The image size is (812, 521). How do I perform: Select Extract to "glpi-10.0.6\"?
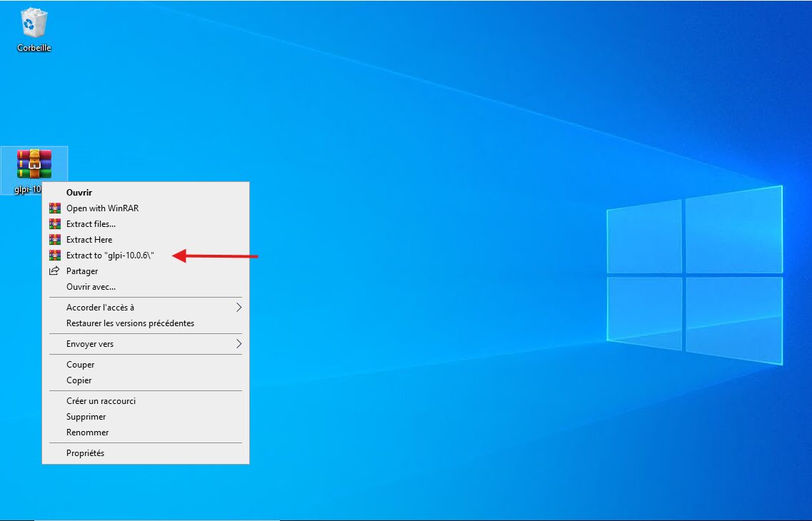coord(146,255)
